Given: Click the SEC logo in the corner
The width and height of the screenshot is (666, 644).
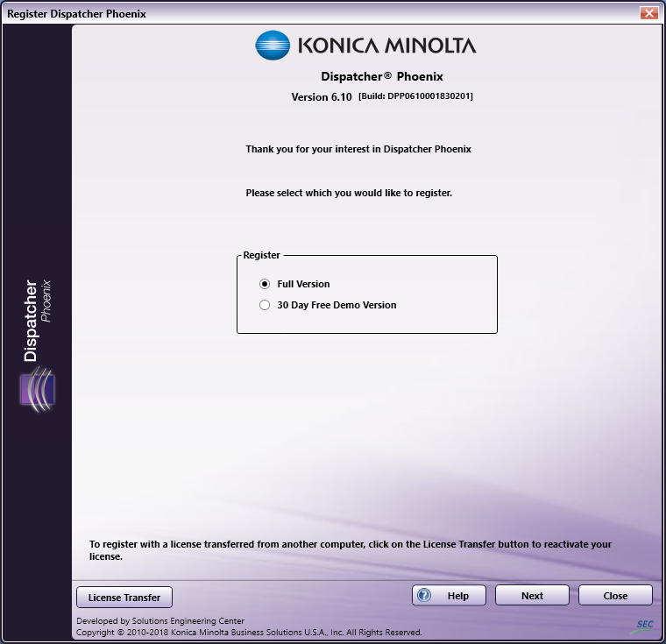Looking at the screenshot, I should click(644, 626).
